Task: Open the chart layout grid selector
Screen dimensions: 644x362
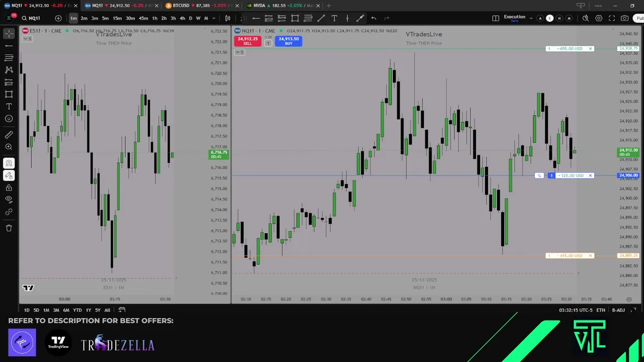Action: (x=496, y=18)
